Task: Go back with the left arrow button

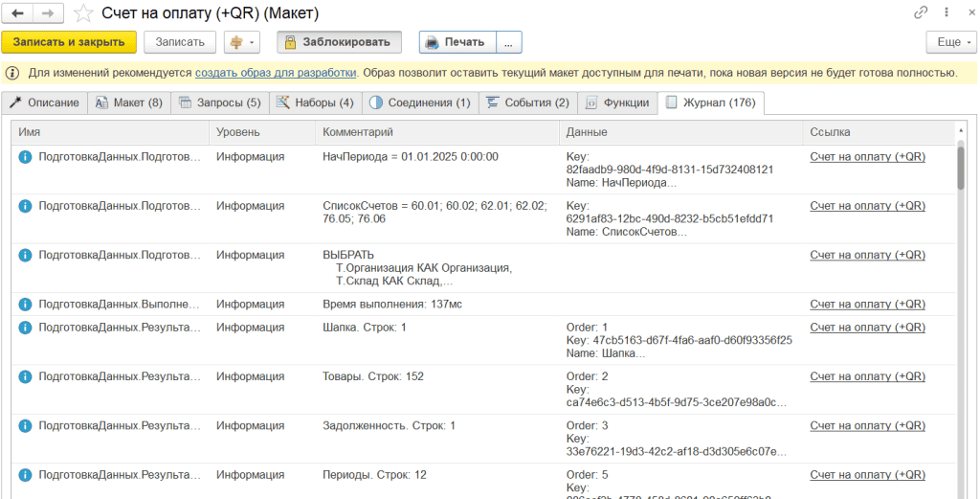Action: coord(17,12)
